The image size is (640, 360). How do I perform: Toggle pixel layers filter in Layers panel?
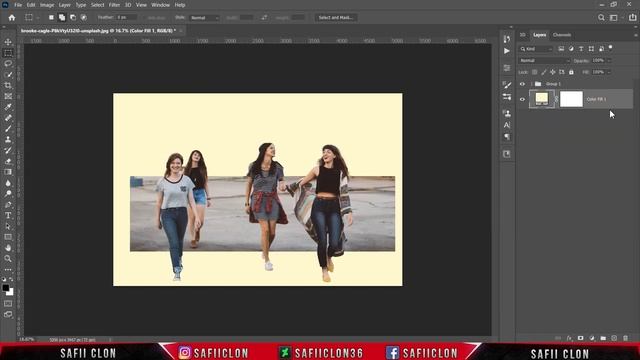coord(561,49)
